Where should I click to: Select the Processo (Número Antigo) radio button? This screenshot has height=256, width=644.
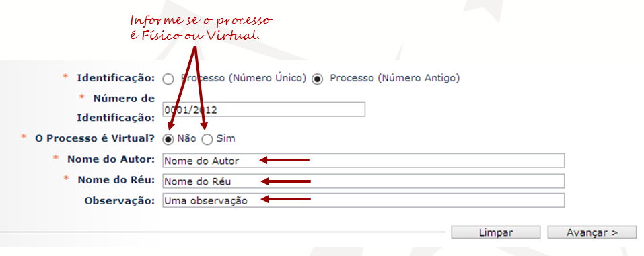point(317,79)
